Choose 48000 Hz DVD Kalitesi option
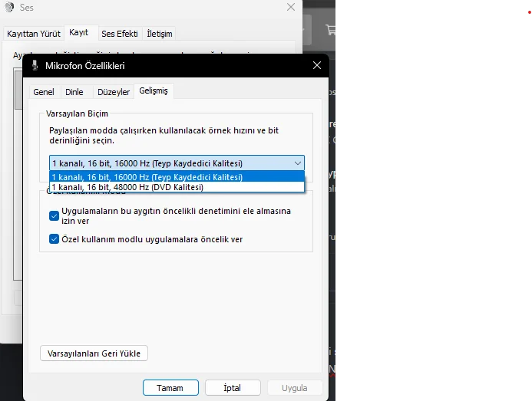The height and width of the screenshot is (401, 532). [x=177, y=187]
